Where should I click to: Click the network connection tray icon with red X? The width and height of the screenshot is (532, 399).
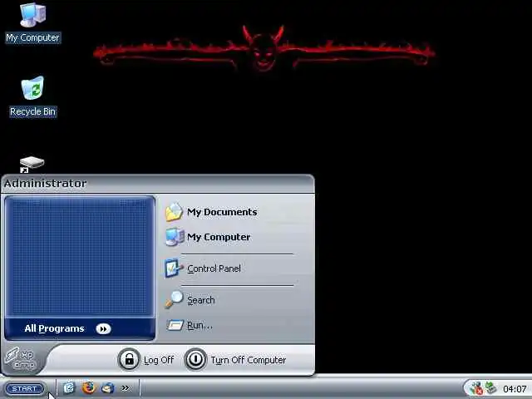coord(476,388)
